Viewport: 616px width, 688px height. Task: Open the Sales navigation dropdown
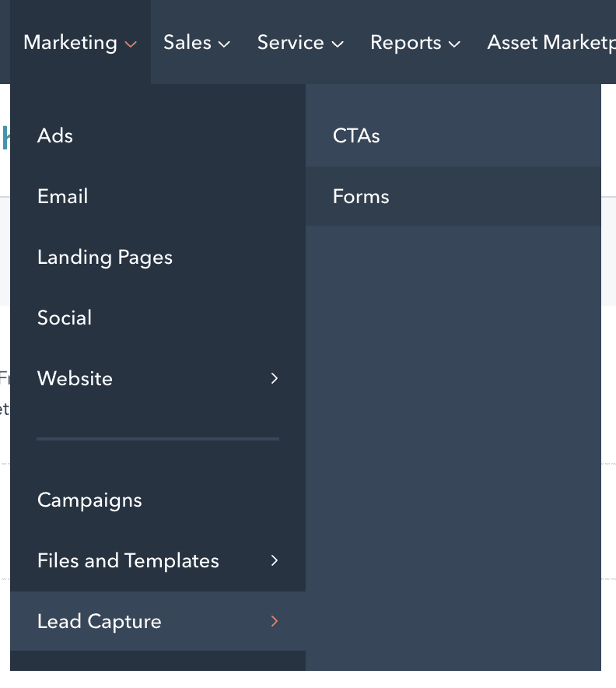tap(197, 43)
